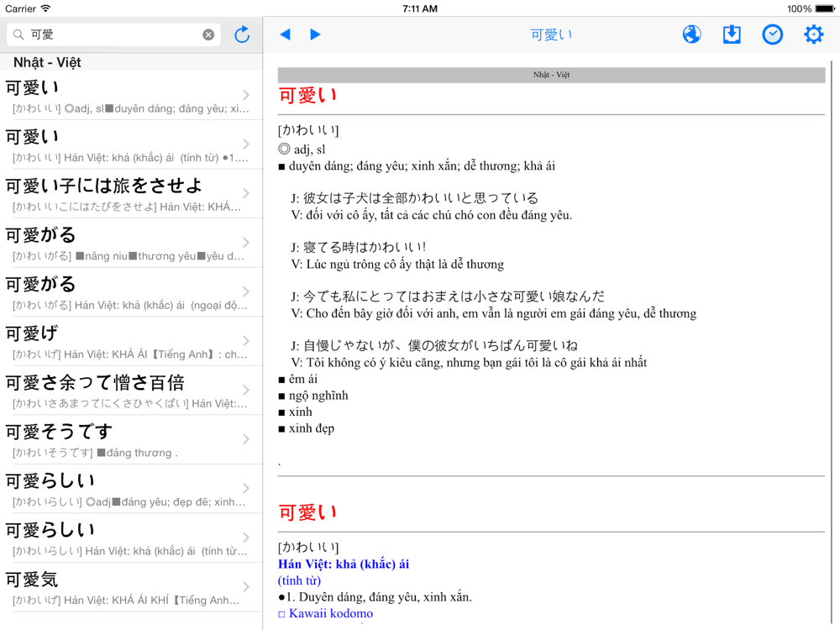Tap the first red 可愛い headword
The image size is (840, 630).
[x=307, y=96]
